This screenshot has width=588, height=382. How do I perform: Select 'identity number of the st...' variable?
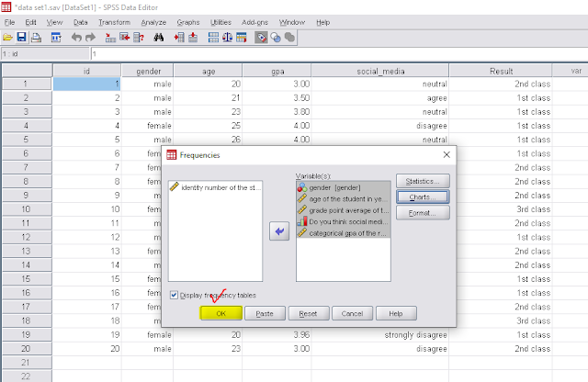click(215, 187)
